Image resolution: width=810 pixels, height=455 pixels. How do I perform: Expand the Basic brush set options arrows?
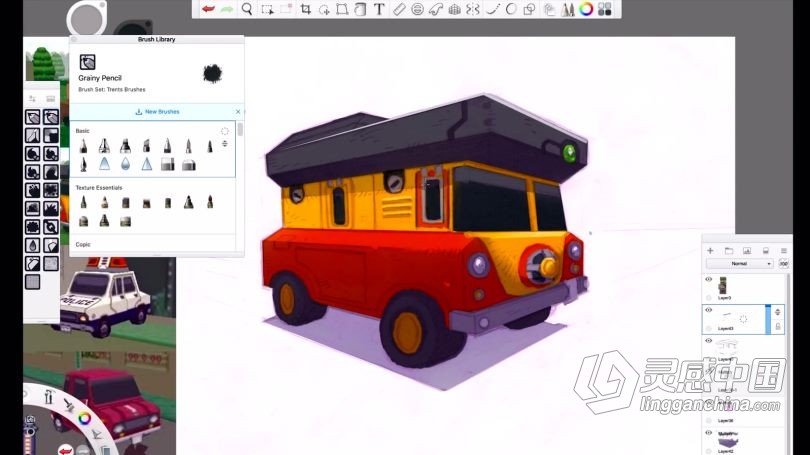(x=224, y=144)
